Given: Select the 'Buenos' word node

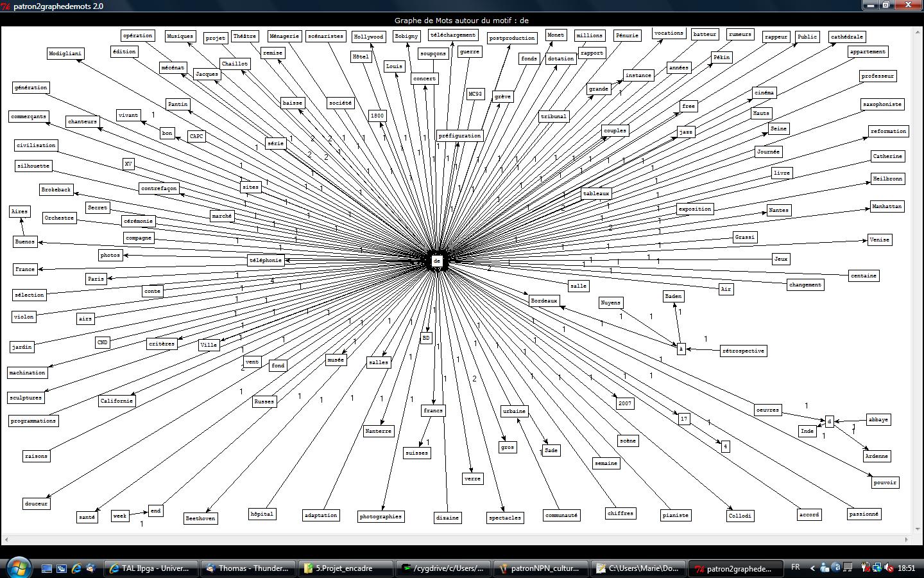Looking at the screenshot, I should point(25,242).
